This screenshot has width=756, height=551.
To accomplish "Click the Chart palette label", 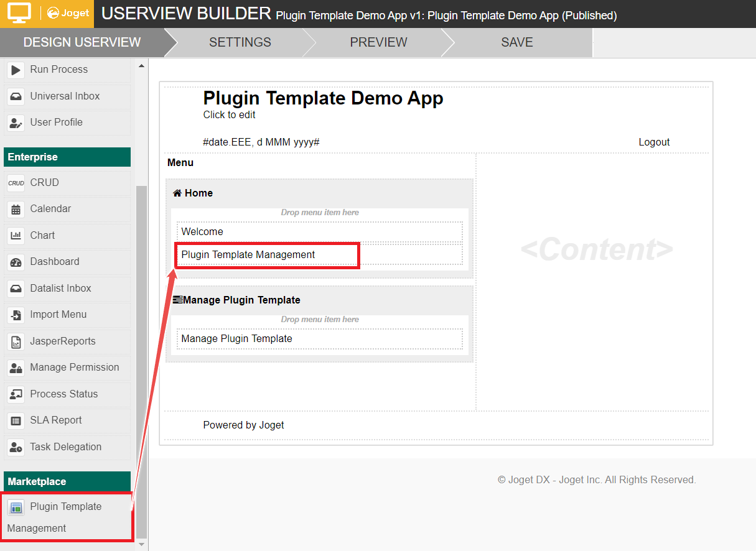I will pos(42,236).
